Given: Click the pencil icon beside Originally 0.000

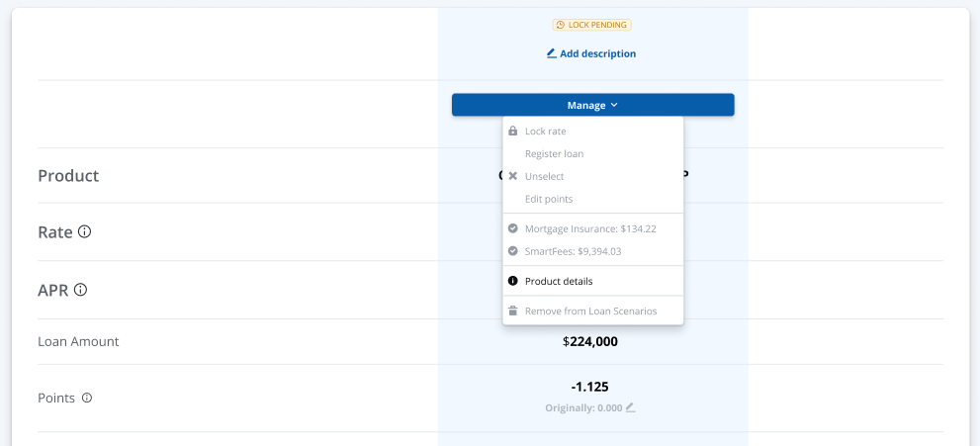Looking at the screenshot, I should pos(630,406).
